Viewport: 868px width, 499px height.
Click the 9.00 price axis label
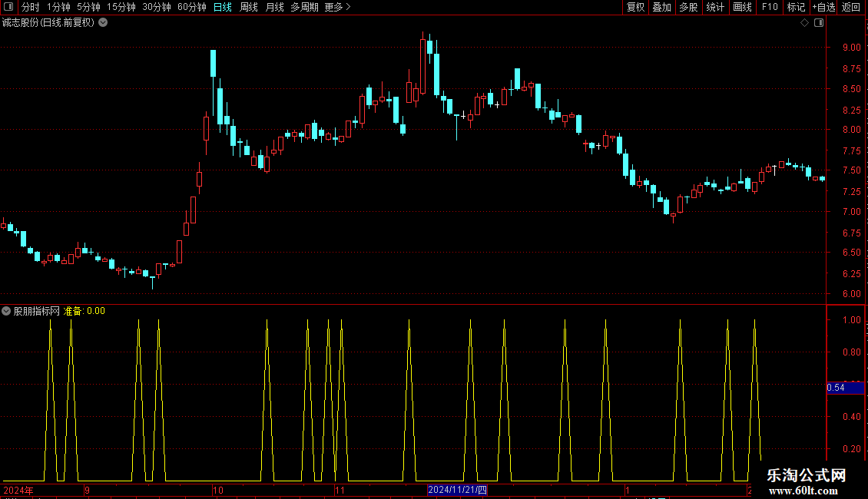click(851, 48)
